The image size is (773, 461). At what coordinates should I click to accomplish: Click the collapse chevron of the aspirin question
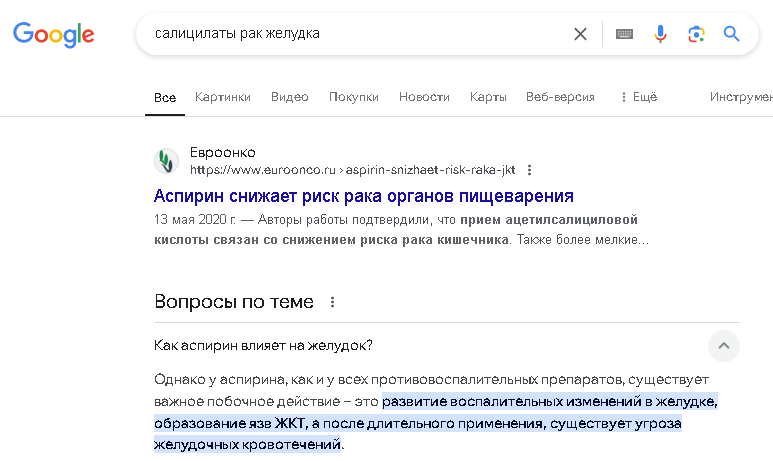(x=724, y=346)
